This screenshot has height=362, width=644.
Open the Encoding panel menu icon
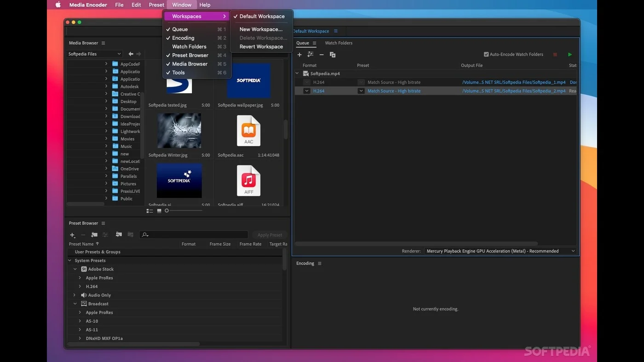[320, 263]
